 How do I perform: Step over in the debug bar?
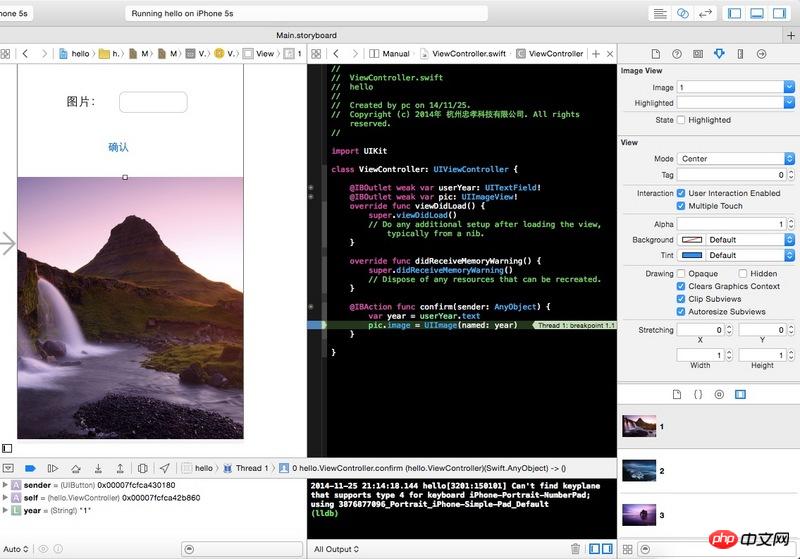(76, 468)
